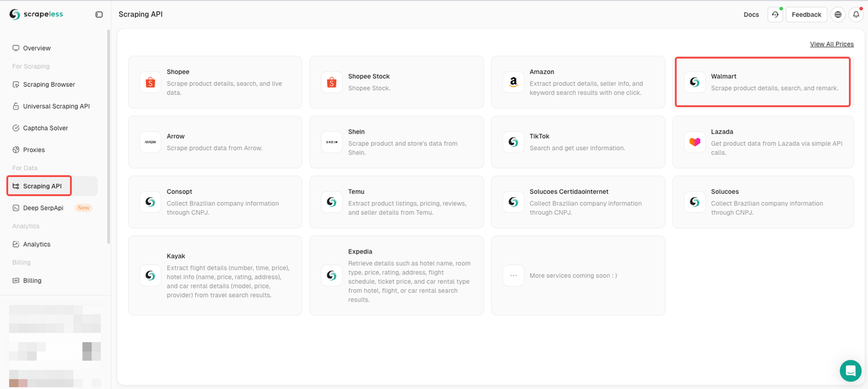Click the Overview monitor icon

16,48
